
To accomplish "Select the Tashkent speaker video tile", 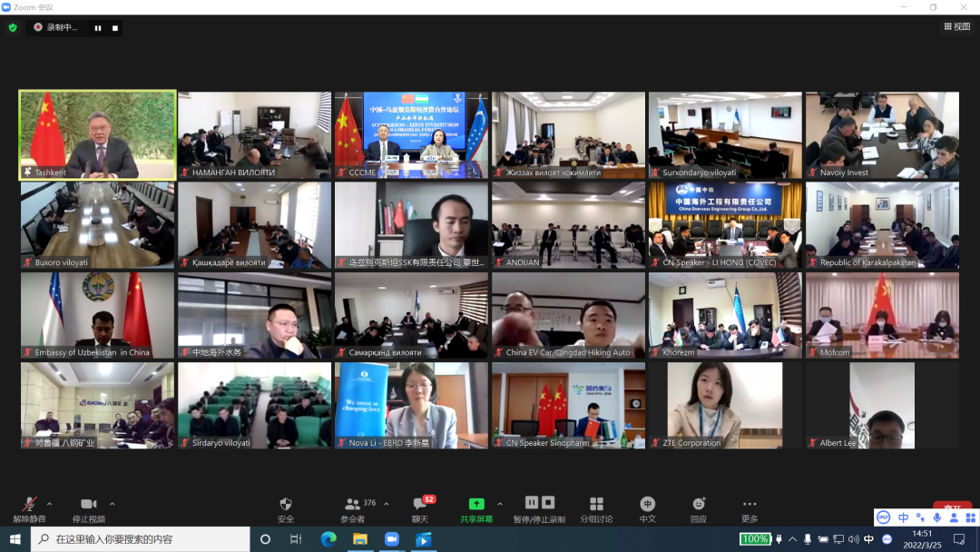I will tap(97, 134).
